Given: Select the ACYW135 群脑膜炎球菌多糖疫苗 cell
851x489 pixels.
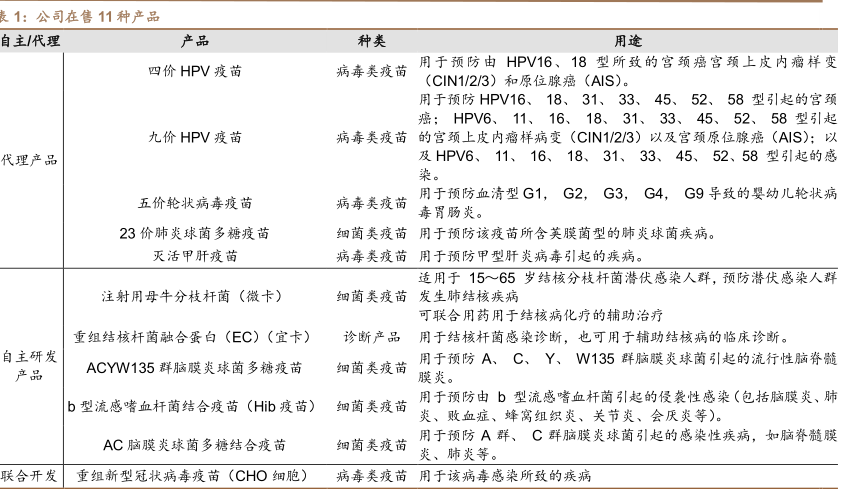Looking at the screenshot, I should (195, 367).
